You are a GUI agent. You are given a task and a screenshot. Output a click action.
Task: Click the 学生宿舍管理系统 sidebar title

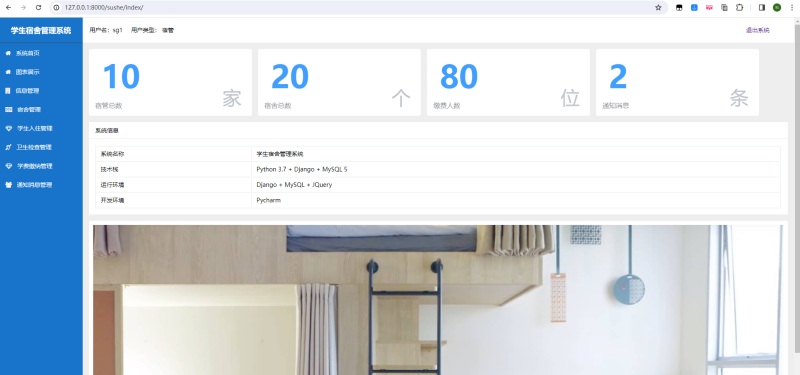[x=41, y=31]
